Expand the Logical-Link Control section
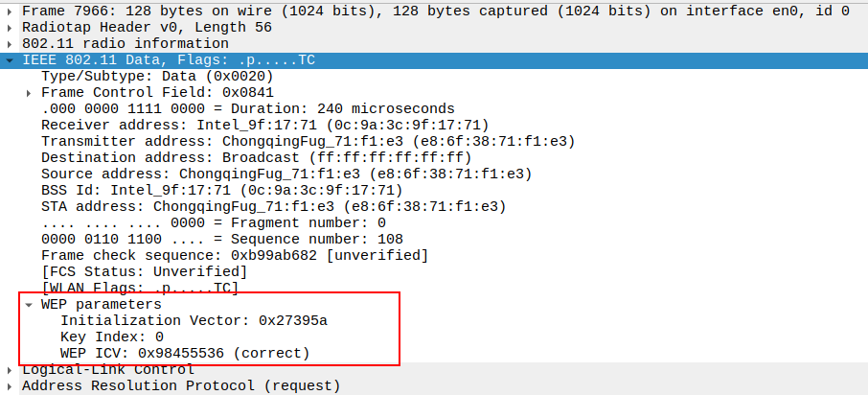868x395 pixels. point(10,370)
